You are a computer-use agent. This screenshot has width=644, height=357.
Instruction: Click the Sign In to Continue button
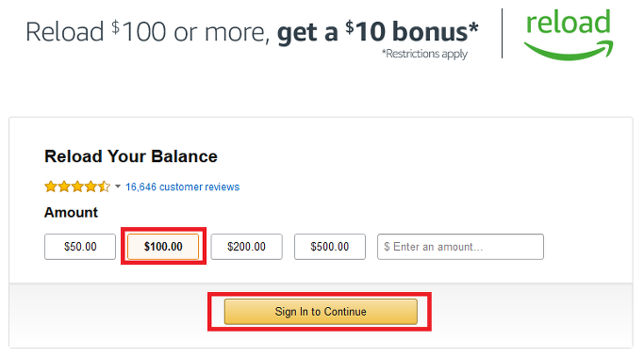(x=321, y=312)
